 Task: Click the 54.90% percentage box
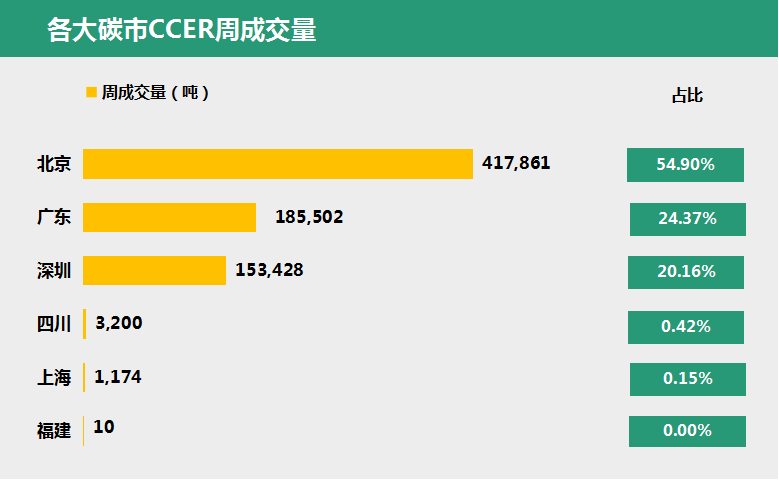point(685,165)
